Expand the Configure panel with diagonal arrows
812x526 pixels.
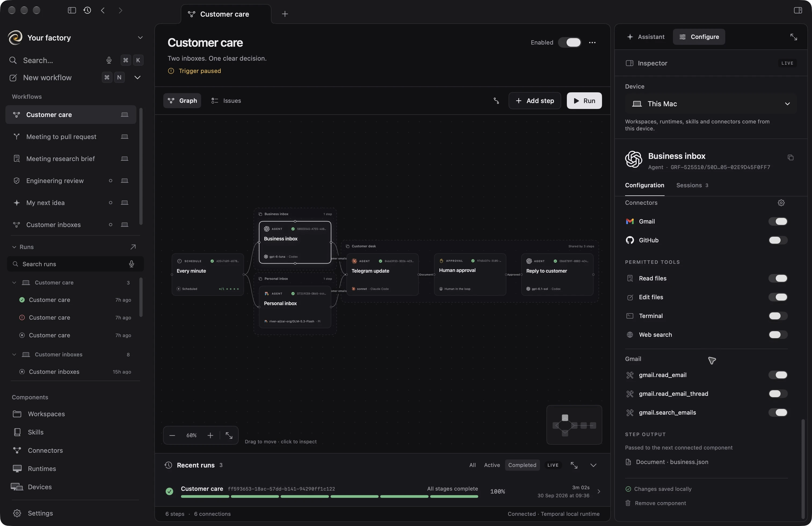[x=793, y=37]
